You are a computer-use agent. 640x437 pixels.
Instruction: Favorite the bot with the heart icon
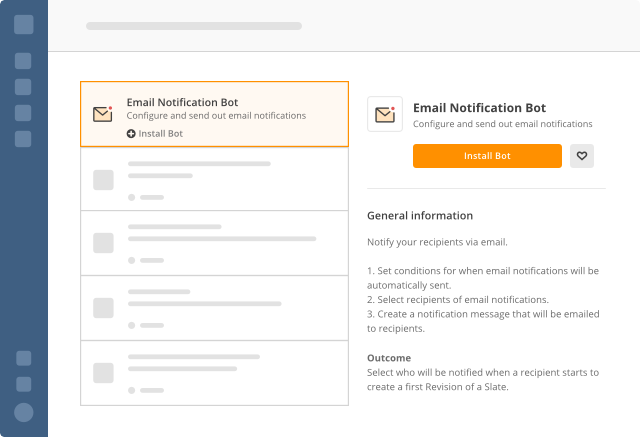coord(582,156)
